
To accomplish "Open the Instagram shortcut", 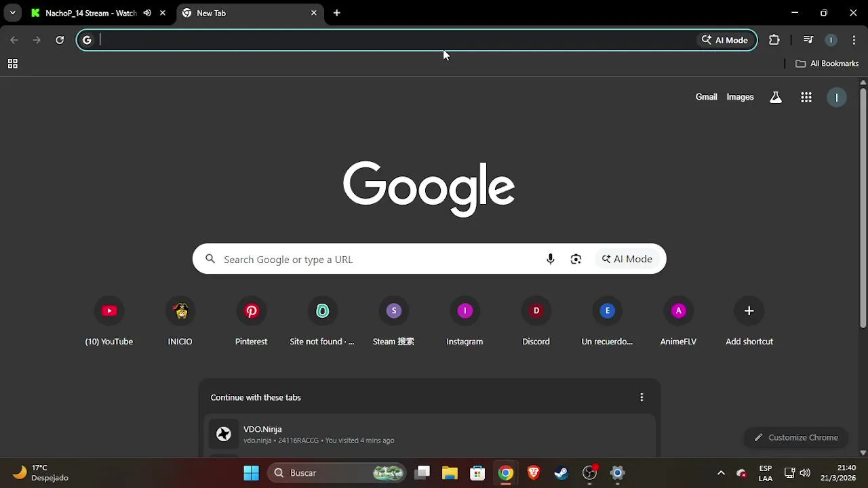I will 465,321.
